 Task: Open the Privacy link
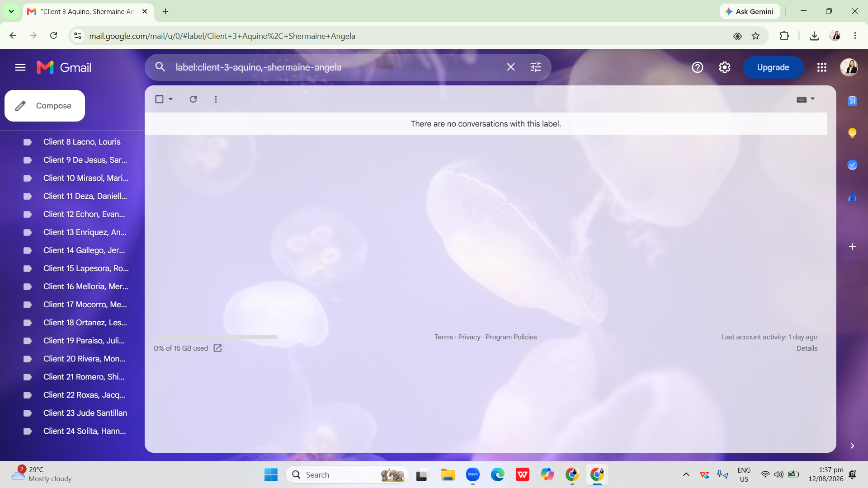coord(469,337)
